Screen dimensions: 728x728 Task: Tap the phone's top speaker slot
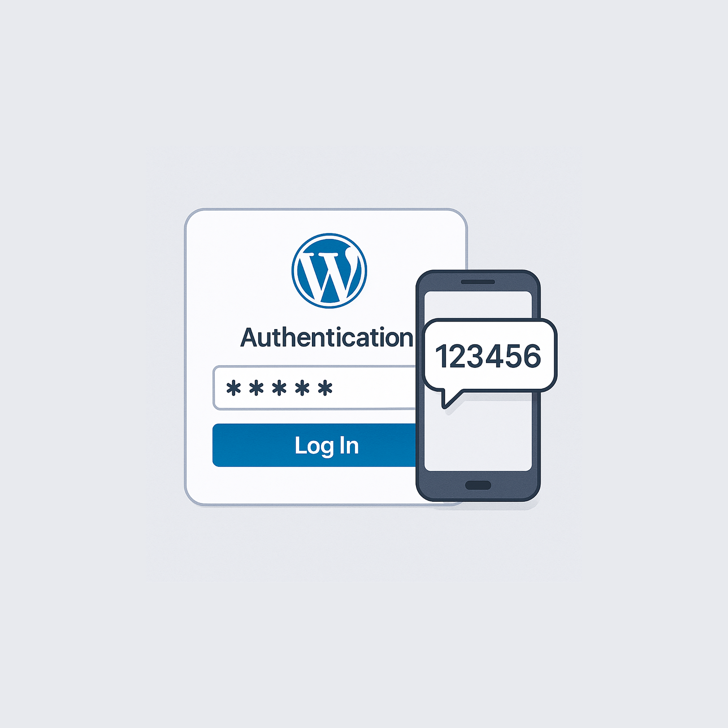pos(478,282)
